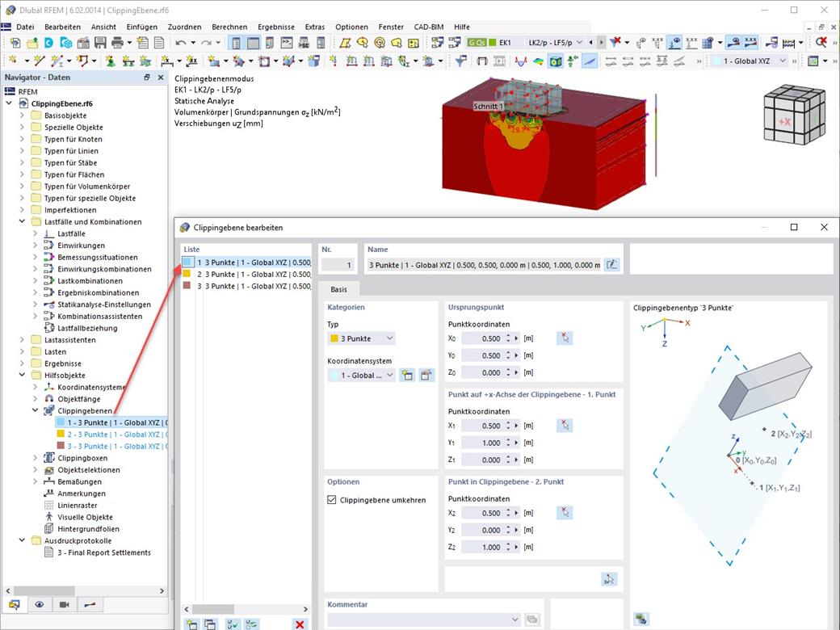Screen dimensions: 840x630
Task: Open the Einfügen menu
Action: pyautogui.click(x=142, y=27)
